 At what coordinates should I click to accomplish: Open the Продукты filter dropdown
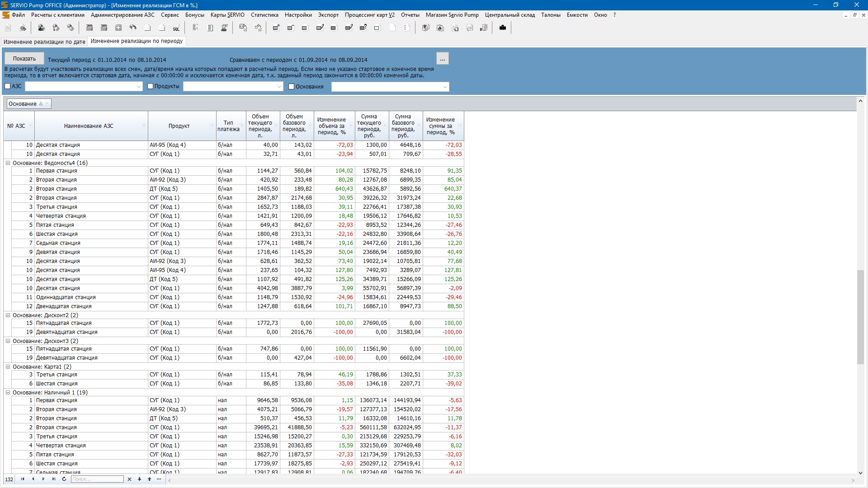pos(279,87)
